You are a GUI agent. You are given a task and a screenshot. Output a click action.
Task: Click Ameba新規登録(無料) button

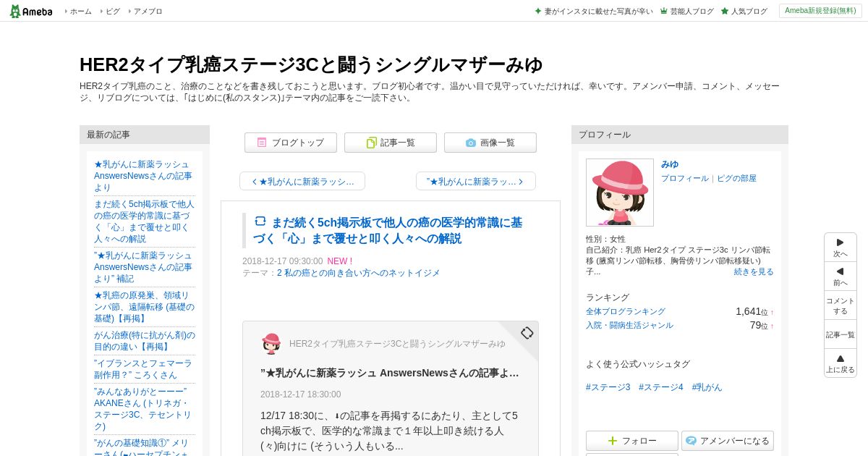coord(820,11)
